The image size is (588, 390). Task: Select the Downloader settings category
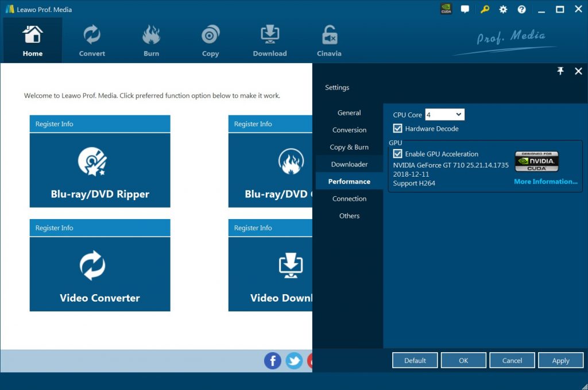coord(349,164)
